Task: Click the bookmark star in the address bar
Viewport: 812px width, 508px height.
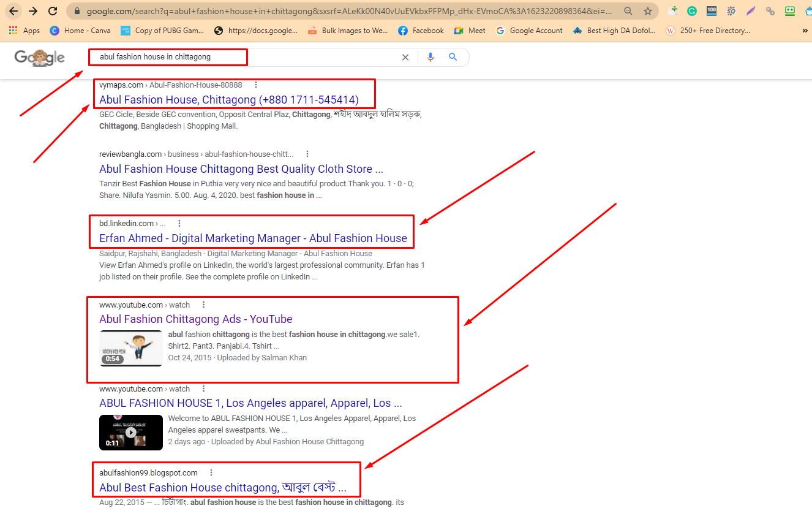Action: click(x=647, y=10)
